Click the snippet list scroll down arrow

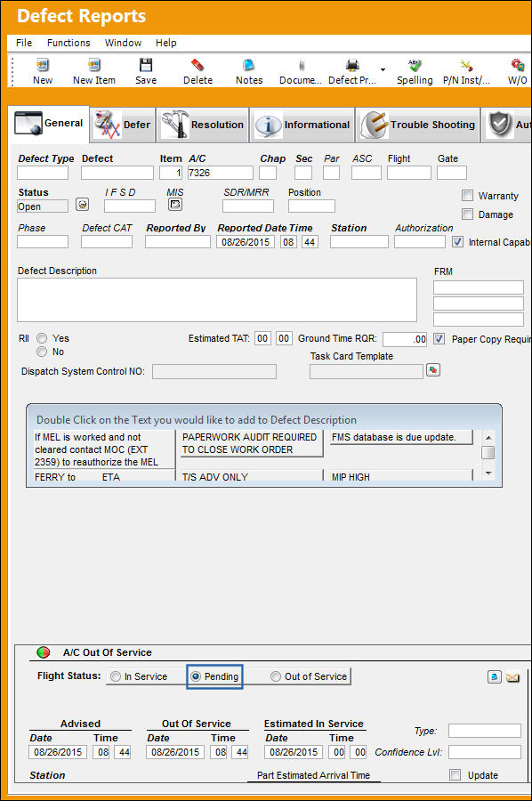tap(488, 473)
